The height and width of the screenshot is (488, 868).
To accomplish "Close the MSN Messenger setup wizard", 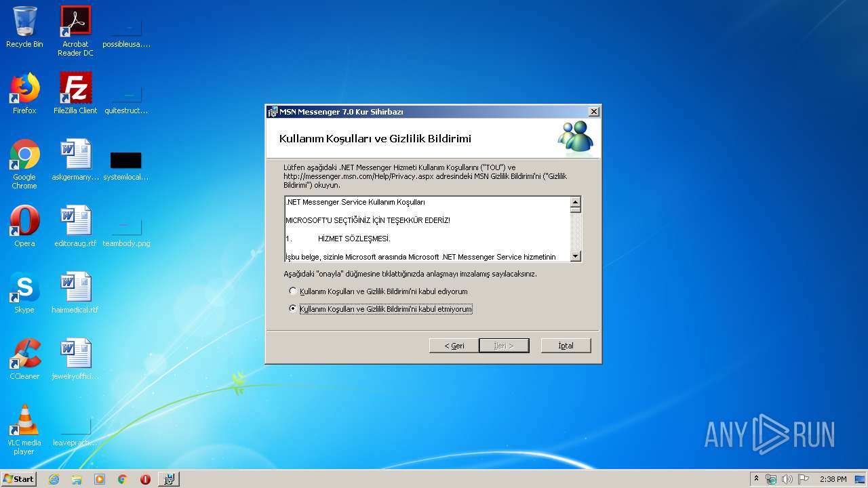I will click(593, 112).
